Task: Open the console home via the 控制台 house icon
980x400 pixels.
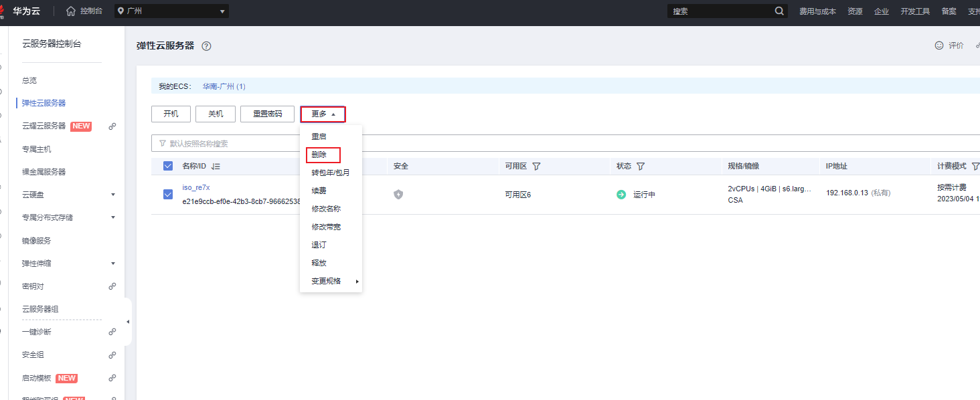Action: tap(73, 11)
